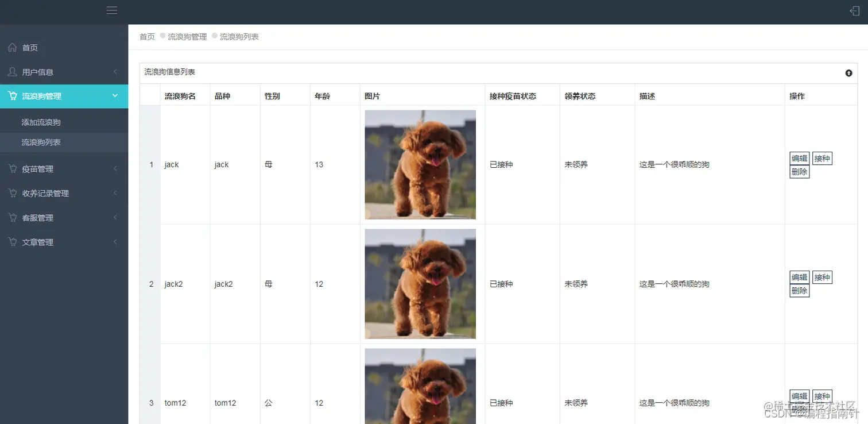Open dog photo thumbnail in jack row

pos(420,164)
